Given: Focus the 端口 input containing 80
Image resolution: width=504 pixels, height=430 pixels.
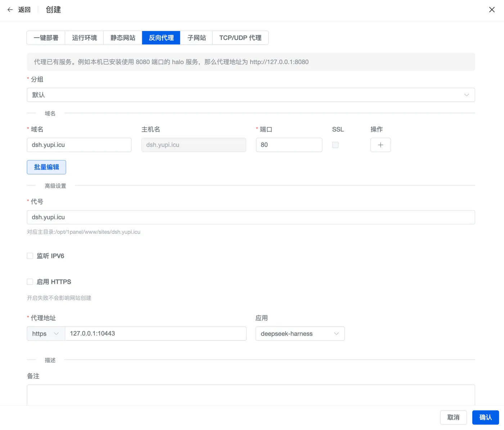Looking at the screenshot, I should 289,145.
